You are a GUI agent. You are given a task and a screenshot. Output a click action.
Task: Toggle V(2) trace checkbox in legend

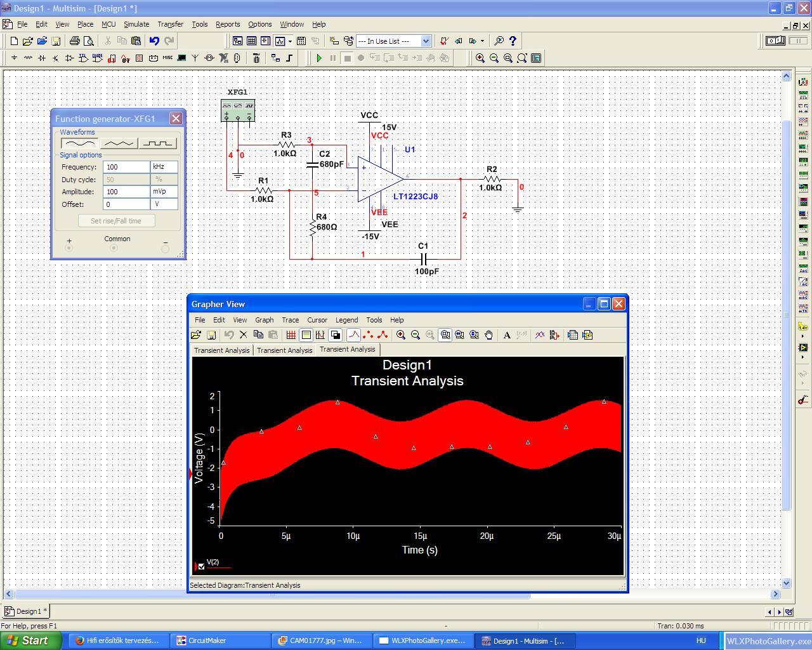pos(201,566)
